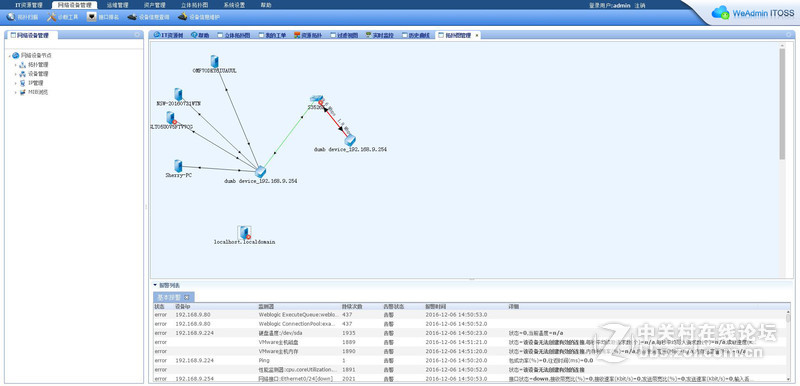Select the S3526 switch node
Image resolution: width=800 pixels, height=386 pixels.
pyautogui.click(x=316, y=99)
